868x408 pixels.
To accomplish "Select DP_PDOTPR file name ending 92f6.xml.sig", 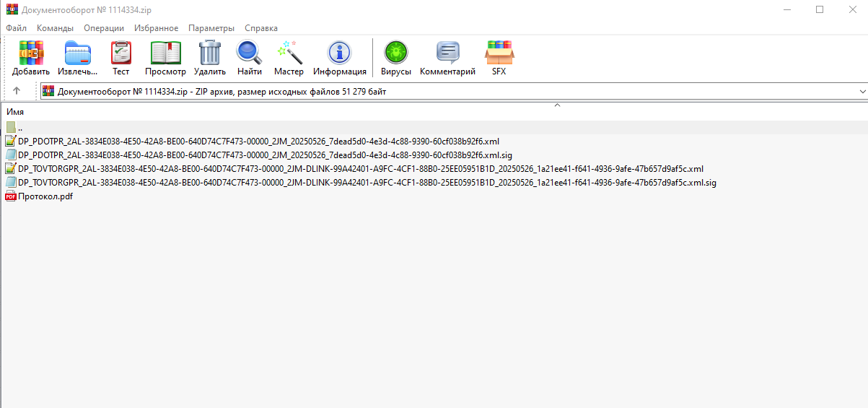I will tap(266, 155).
